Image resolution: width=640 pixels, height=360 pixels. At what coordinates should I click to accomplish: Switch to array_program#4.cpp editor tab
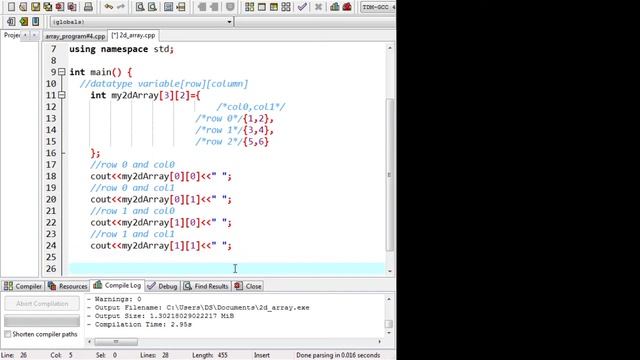pos(75,36)
